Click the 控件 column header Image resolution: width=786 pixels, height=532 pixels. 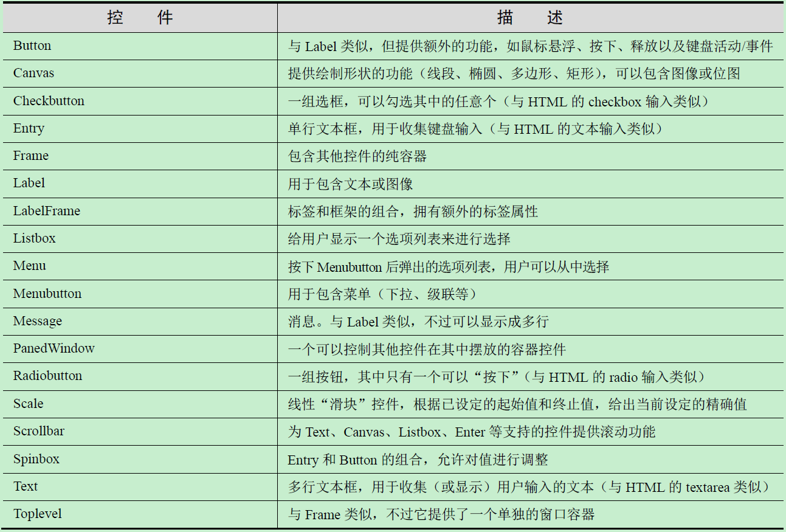pyautogui.click(x=140, y=18)
